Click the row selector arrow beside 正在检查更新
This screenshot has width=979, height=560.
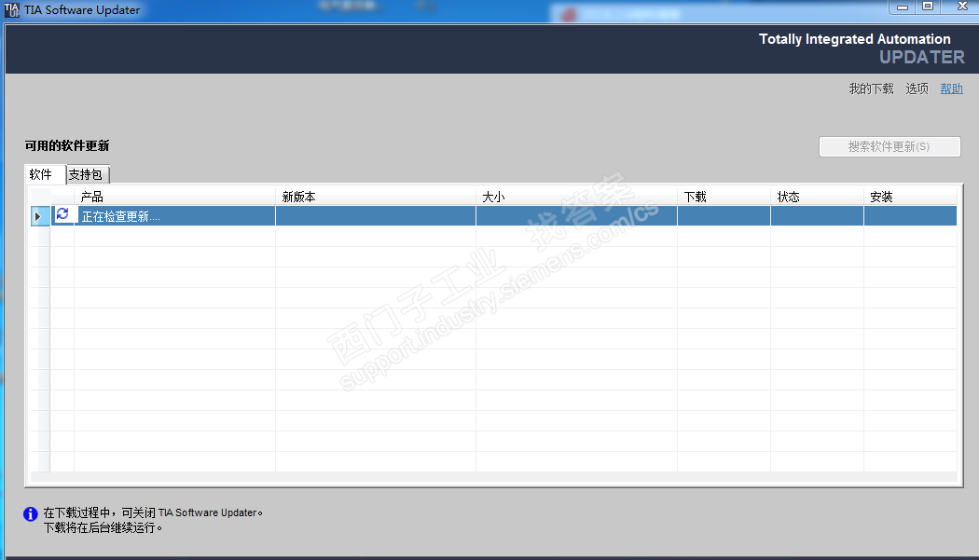38,216
